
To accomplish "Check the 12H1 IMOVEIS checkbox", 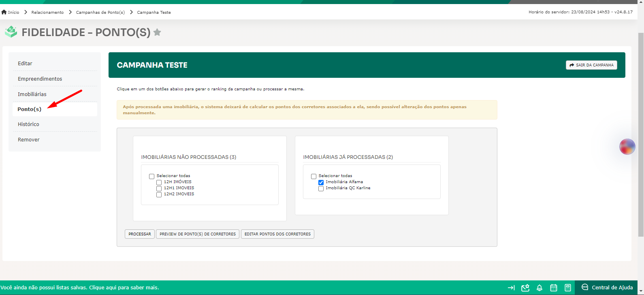I will pos(159,188).
